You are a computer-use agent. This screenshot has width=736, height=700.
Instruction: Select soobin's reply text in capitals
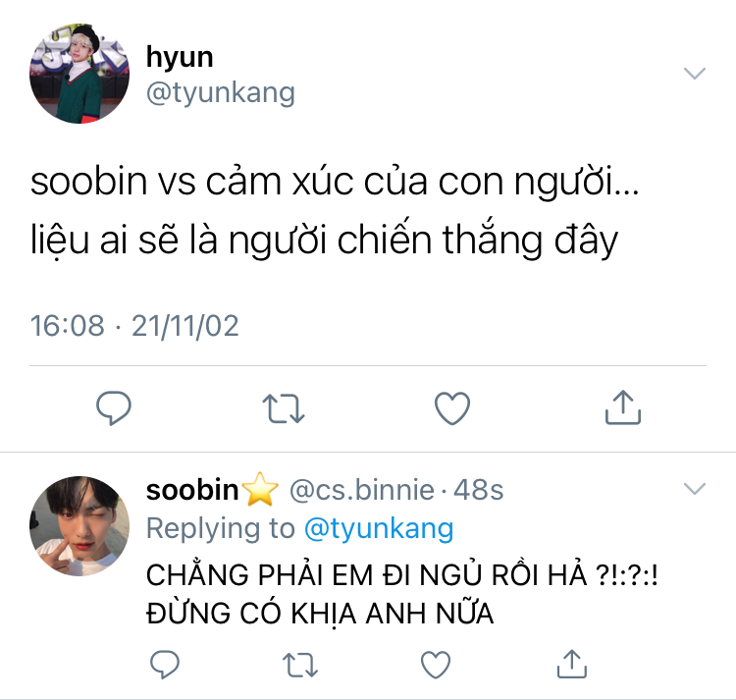[x=401, y=594]
